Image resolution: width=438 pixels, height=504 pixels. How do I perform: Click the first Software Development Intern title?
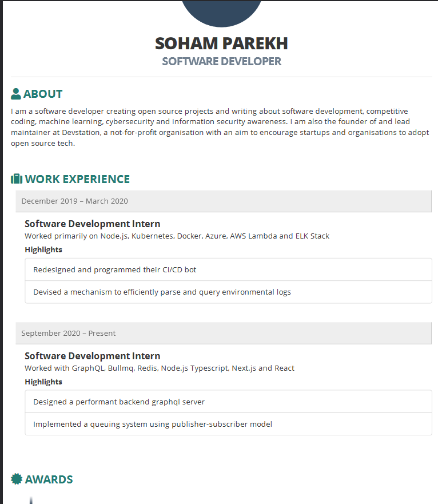pyautogui.click(x=93, y=224)
